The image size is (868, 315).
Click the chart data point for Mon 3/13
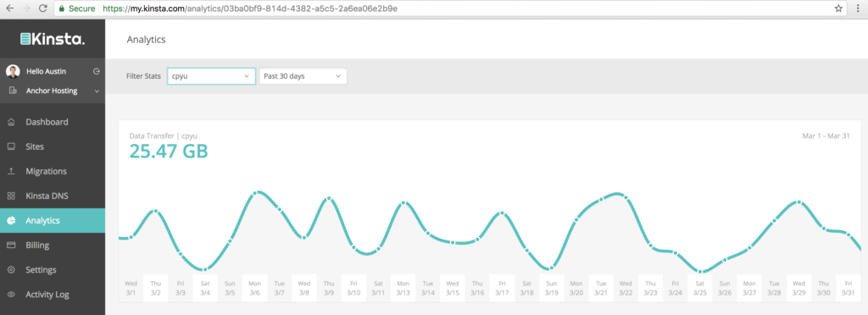click(x=403, y=203)
